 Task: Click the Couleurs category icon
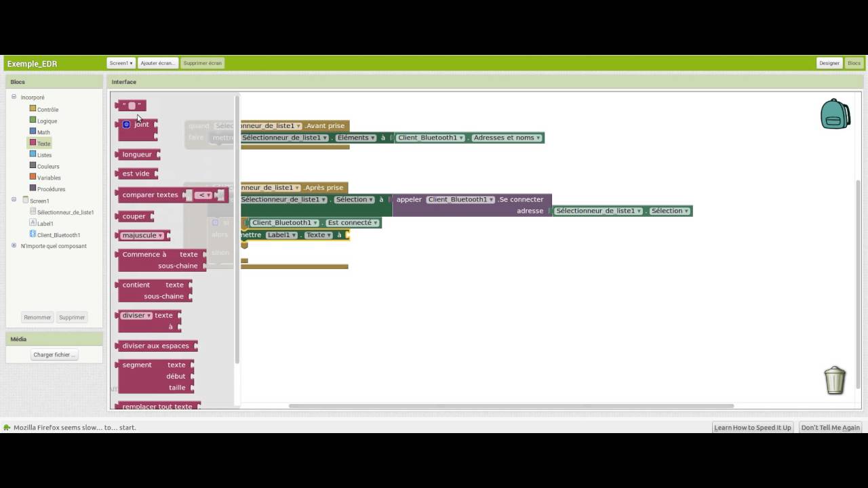[x=33, y=165]
